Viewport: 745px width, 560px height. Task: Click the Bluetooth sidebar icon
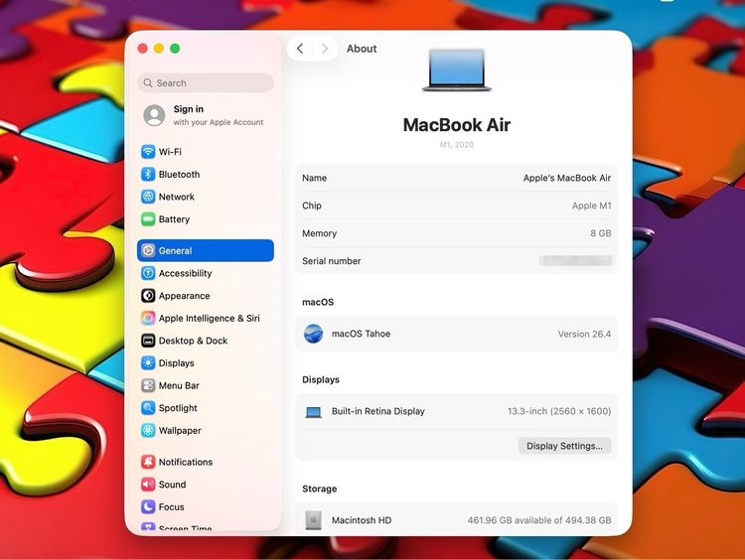(148, 174)
